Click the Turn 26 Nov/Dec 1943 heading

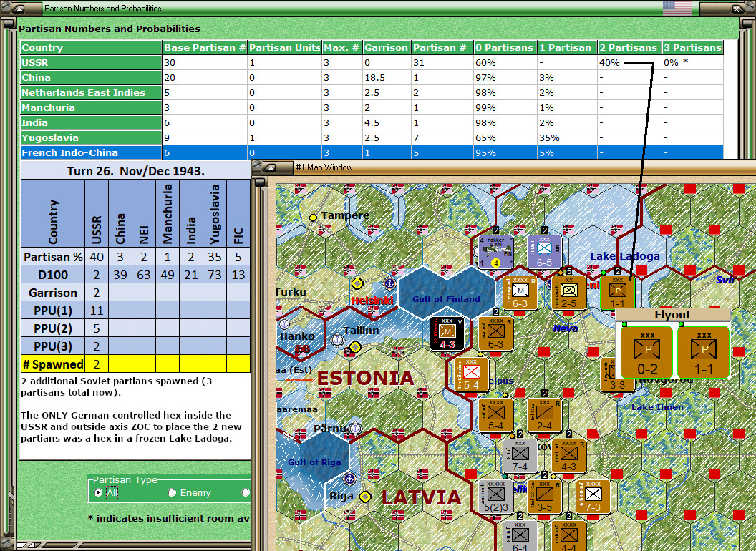tap(135, 171)
